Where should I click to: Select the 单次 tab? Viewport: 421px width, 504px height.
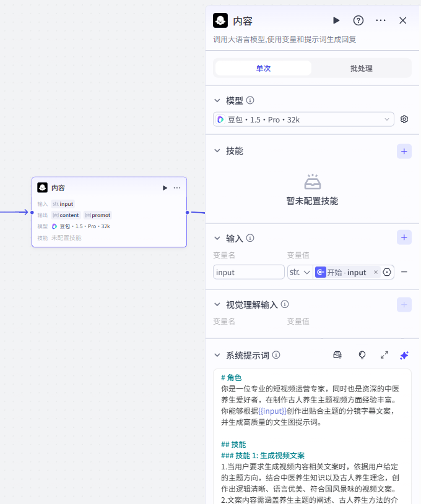[x=263, y=68]
